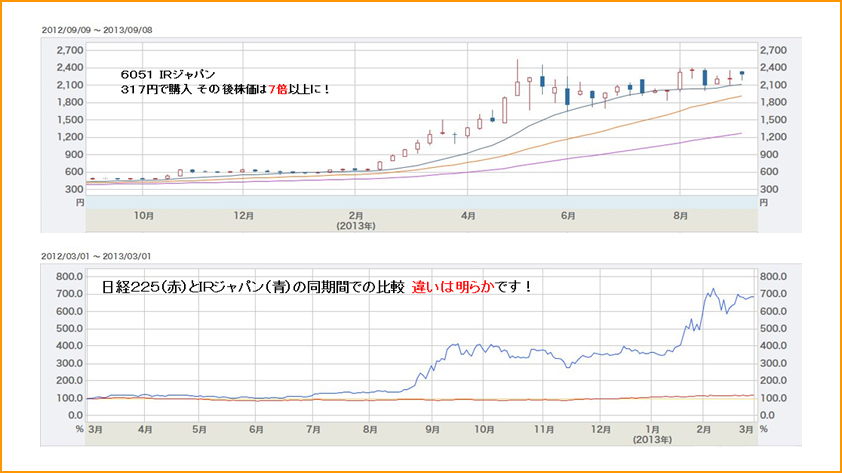842x473 pixels.
Task: Select 2月 (2013年) on the top chart axis
Action: pos(355,215)
